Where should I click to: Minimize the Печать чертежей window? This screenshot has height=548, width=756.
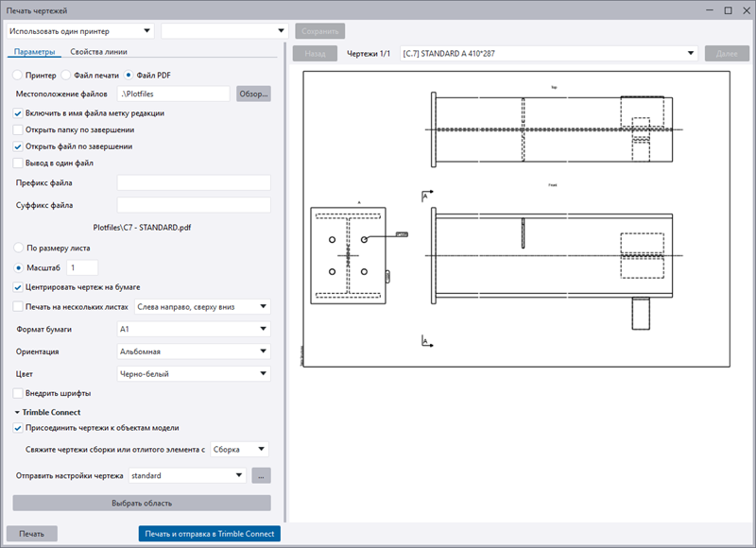(710, 10)
